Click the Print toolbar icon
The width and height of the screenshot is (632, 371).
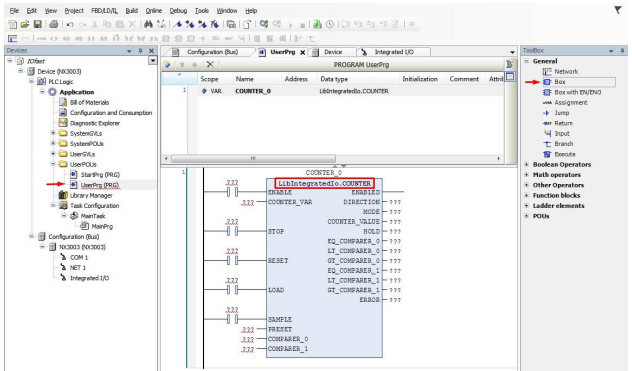54,25
